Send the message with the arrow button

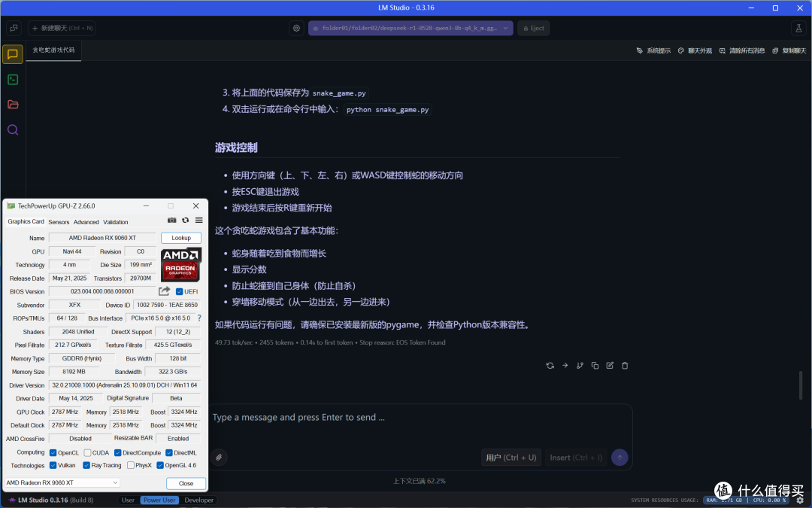(x=620, y=458)
